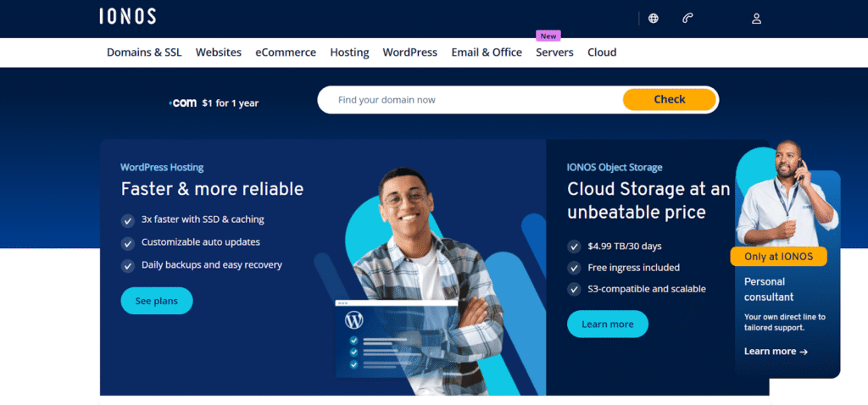The height and width of the screenshot is (405, 868).
Task: Open the user account icon
Action: [x=757, y=19]
